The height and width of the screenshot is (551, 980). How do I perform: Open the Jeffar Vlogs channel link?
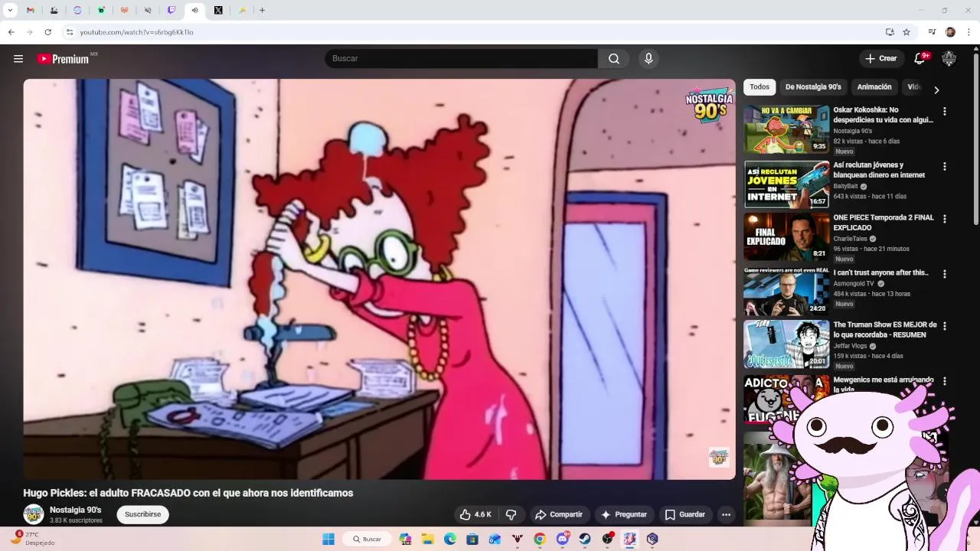(x=850, y=346)
